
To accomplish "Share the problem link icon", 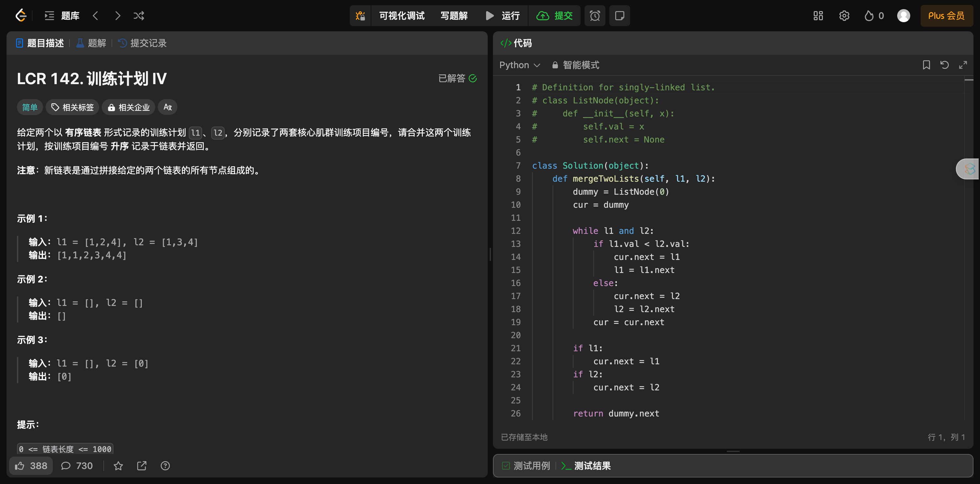I will [x=141, y=466].
